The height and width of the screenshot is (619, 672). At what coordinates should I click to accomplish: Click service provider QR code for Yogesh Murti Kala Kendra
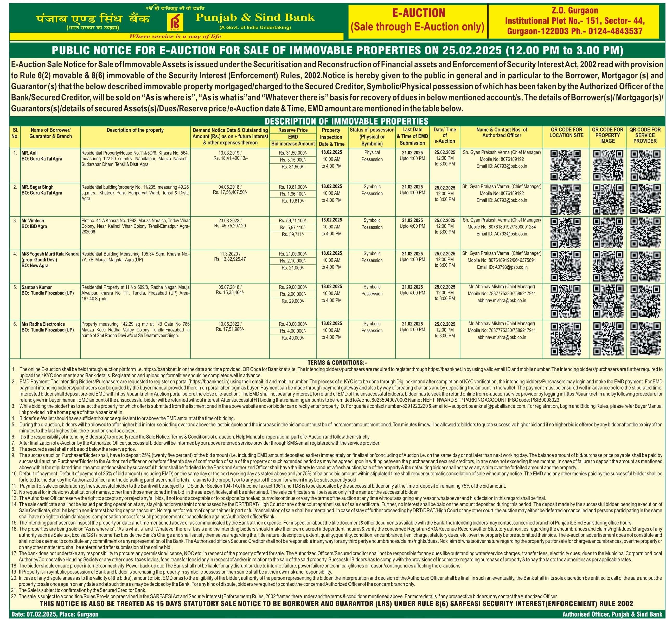(x=645, y=266)
